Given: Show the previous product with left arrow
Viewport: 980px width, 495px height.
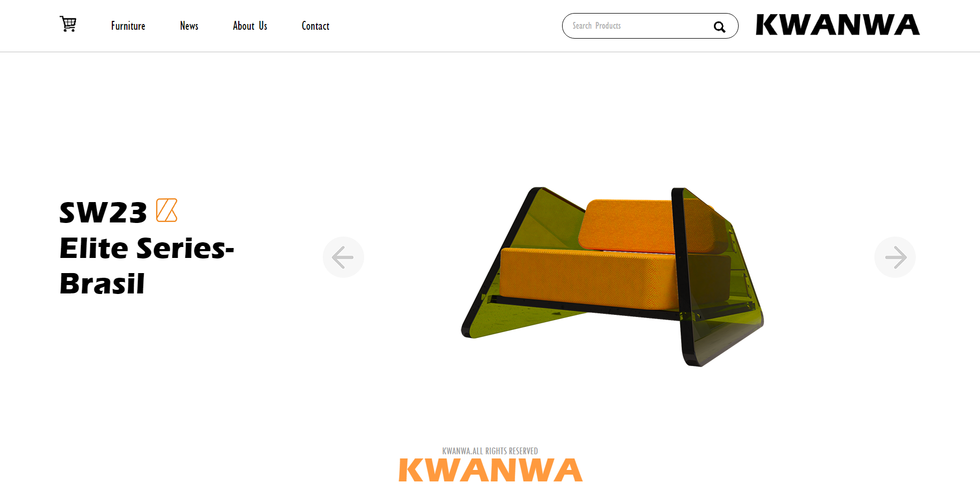Looking at the screenshot, I should (343, 257).
